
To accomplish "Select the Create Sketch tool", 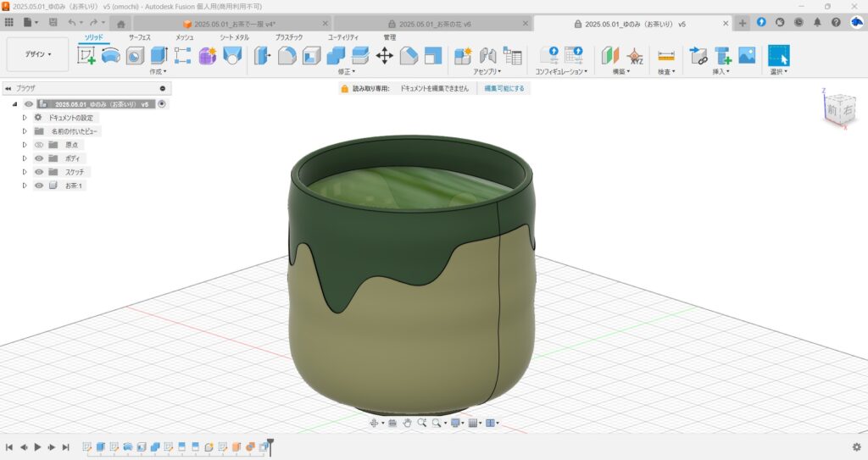I will click(86, 56).
